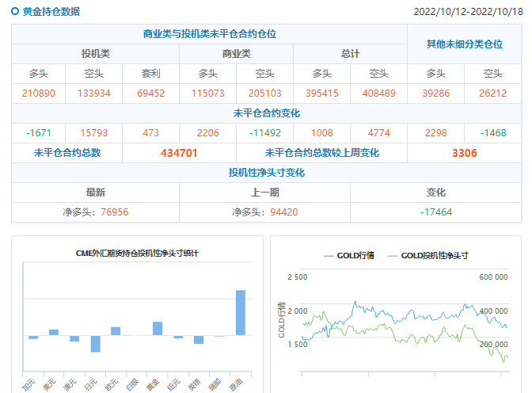Click the net position change value -17464
This screenshot has width=532, height=393.
[x=436, y=212]
